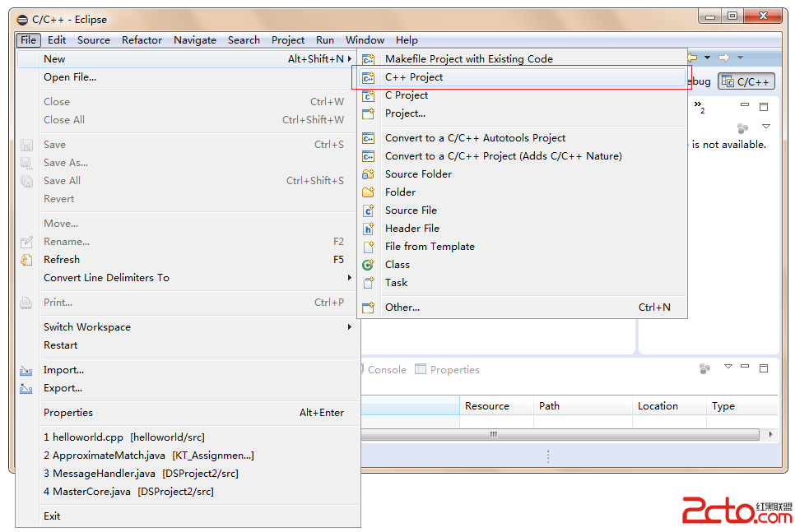795x532 pixels.
Task: Click the Adds C/C++ Nature conversion icon
Action: pyautogui.click(x=369, y=156)
